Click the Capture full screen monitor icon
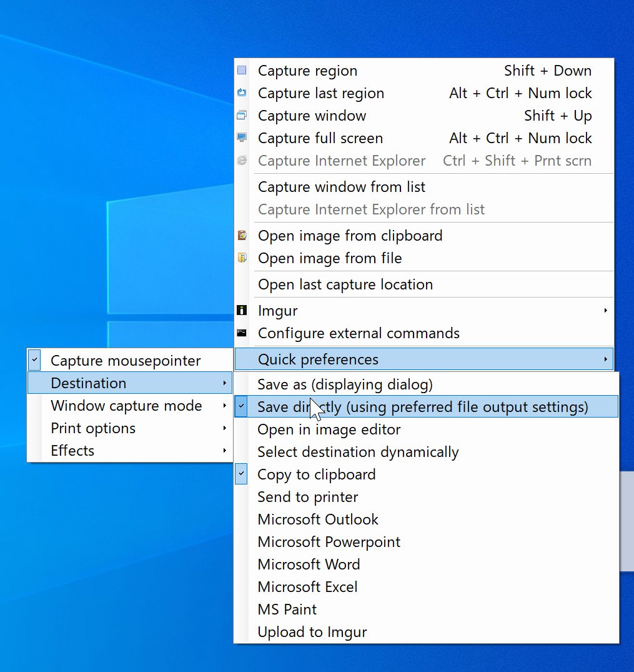The height and width of the screenshot is (672, 634). tap(242, 138)
